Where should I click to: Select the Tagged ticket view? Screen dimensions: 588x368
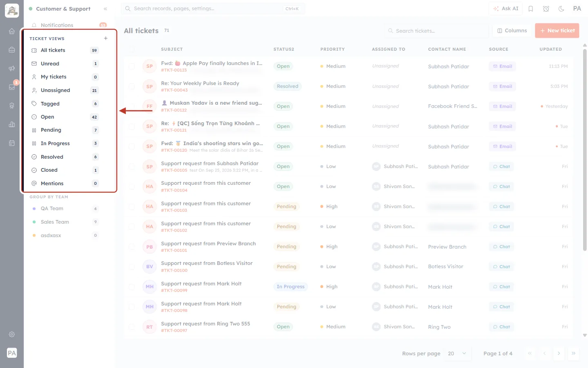point(65,104)
